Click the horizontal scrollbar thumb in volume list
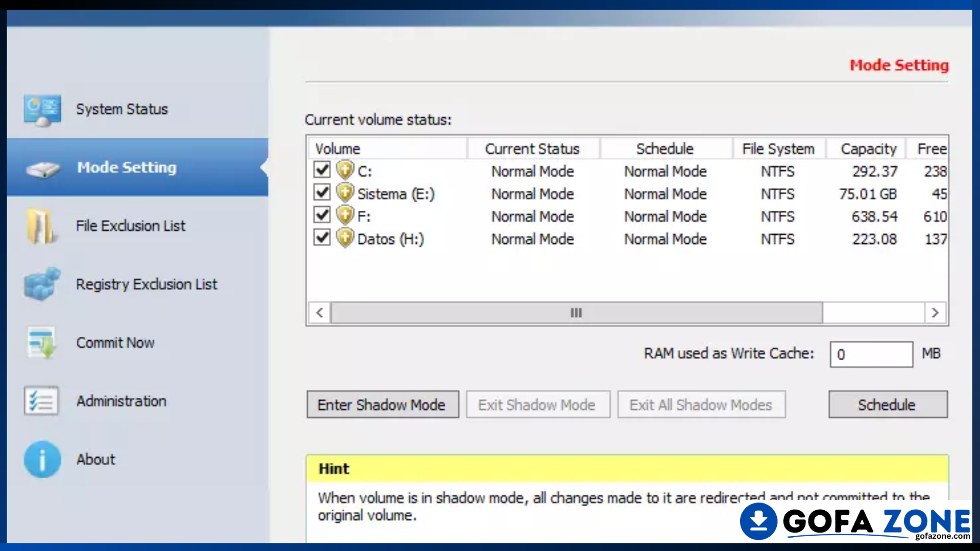 [x=576, y=313]
